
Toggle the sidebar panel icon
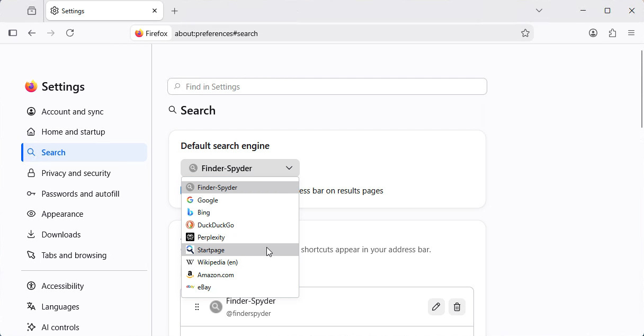point(13,33)
